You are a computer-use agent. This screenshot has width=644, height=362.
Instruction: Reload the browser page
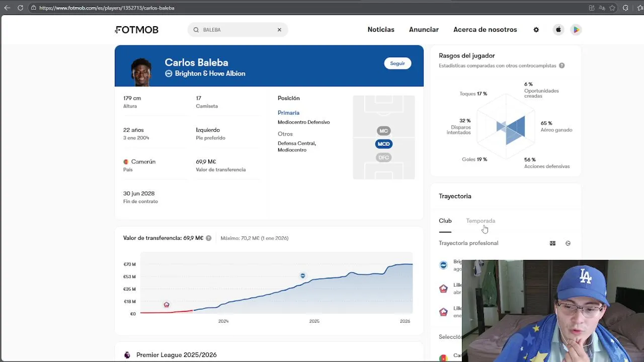coord(20,8)
